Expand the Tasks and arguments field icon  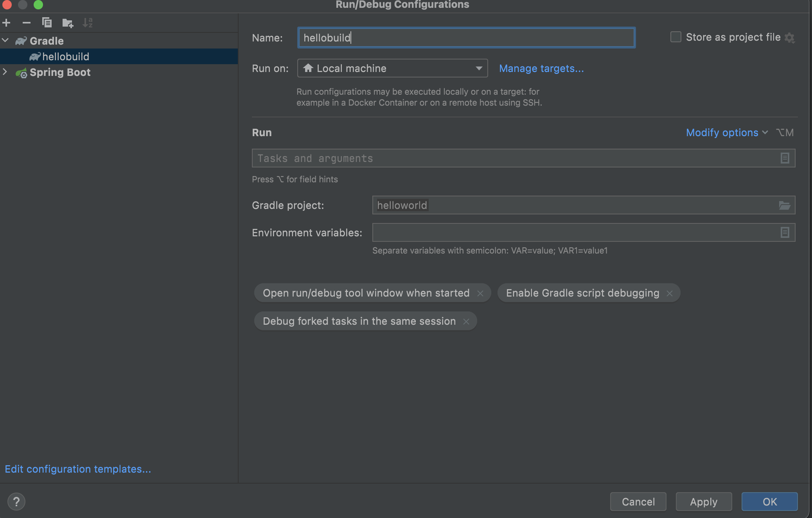785,158
